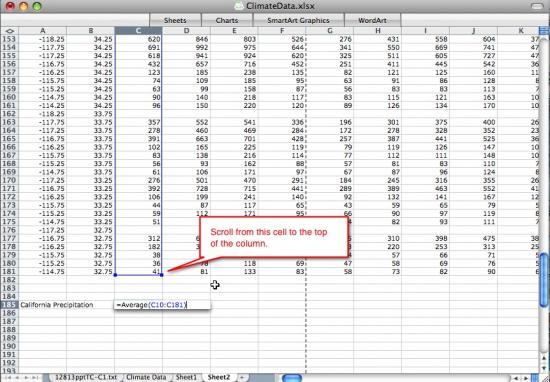
Task: Switch to the Sheet1 tab
Action: click(186, 377)
